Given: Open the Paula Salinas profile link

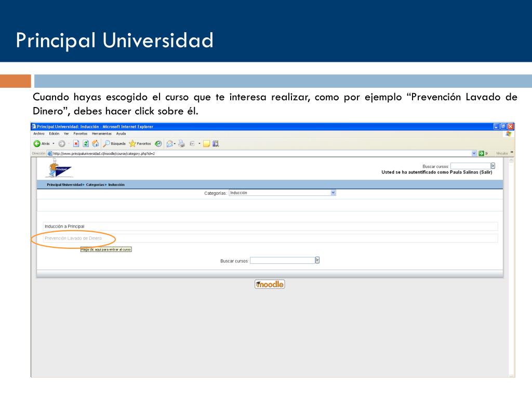Looking at the screenshot, I should (x=464, y=172).
